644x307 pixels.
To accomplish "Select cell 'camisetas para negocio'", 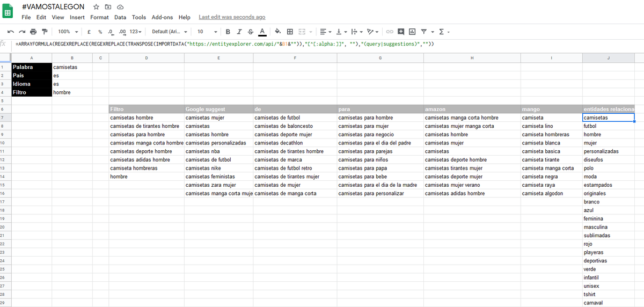I will 380,134.
